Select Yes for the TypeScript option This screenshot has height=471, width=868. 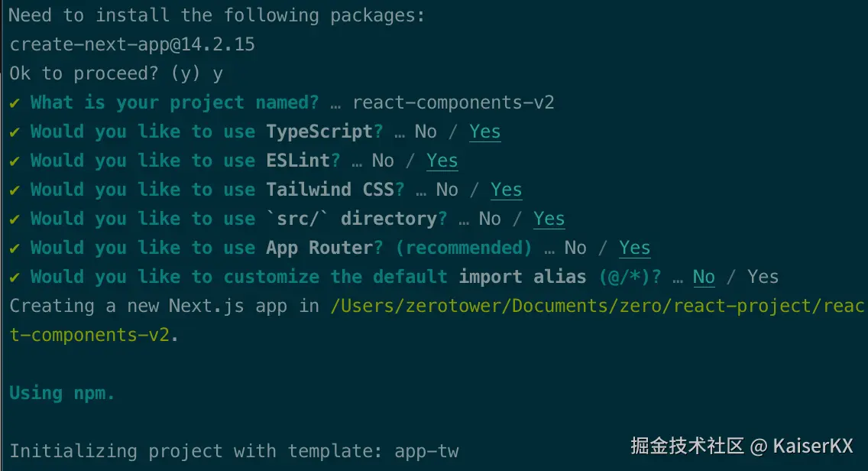pos(485,132)
